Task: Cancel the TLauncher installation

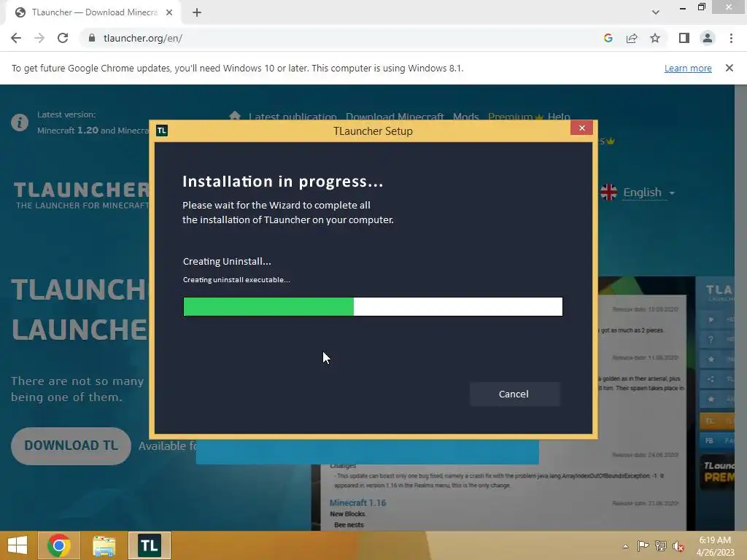Action: pos(514,394)
